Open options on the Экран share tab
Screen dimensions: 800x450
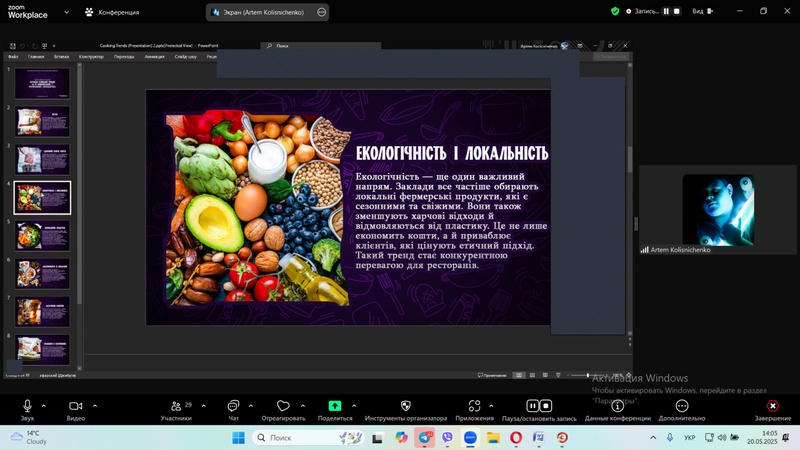coord(321,12)
